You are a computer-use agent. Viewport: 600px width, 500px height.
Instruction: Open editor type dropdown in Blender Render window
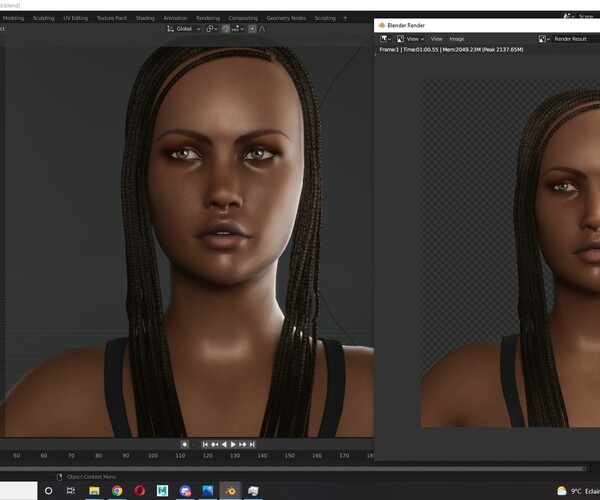(x=385, y=39)
